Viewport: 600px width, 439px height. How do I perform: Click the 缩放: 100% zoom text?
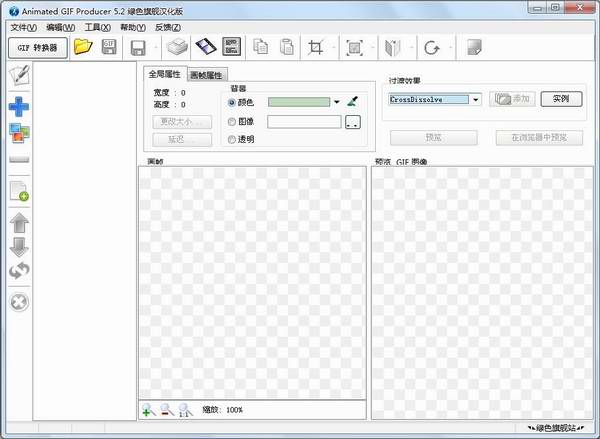pos(222,410)
